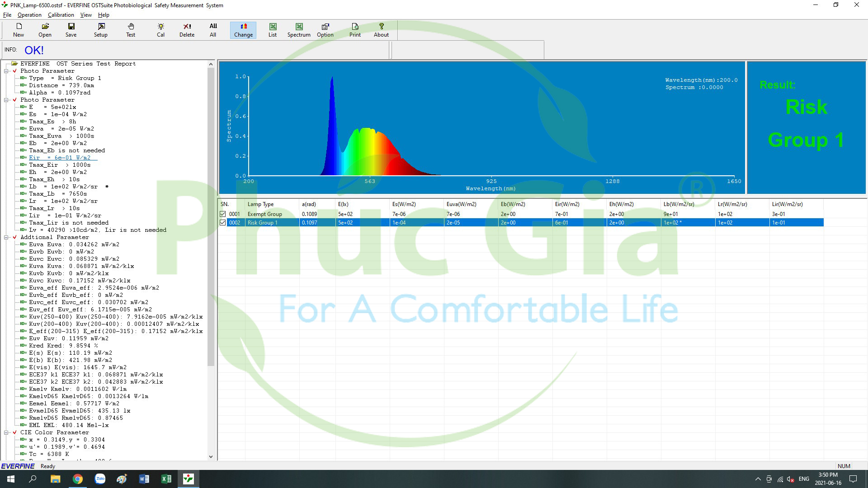The height and width of the screenshot is (488, 868).
Task: Show the List view icon
Action: [273, 30]
